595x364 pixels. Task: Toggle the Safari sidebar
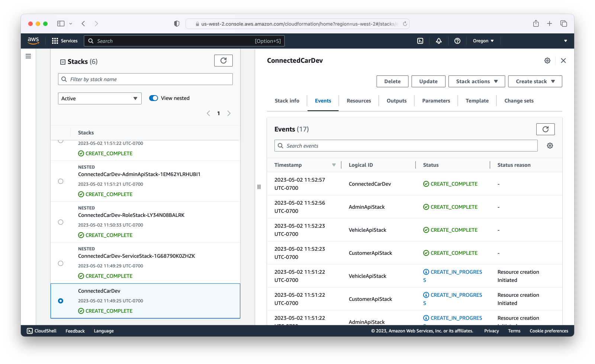click(x=61, y=23)
